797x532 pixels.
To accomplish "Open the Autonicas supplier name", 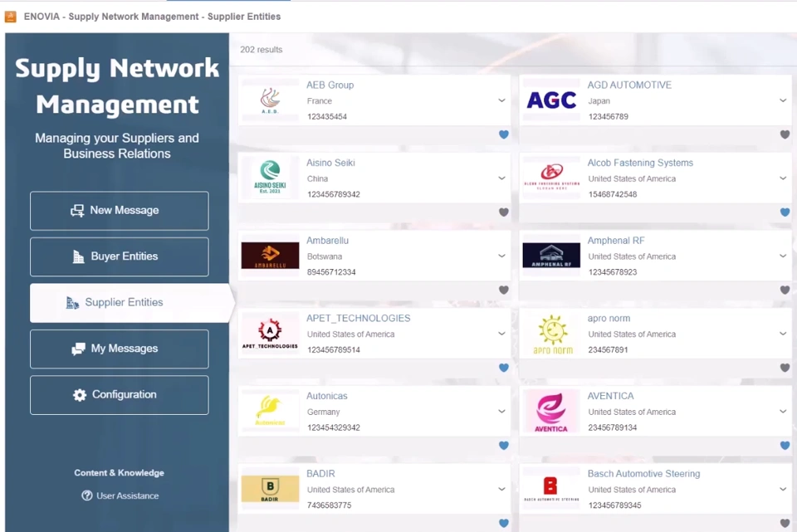I will (x=326, y=396).
